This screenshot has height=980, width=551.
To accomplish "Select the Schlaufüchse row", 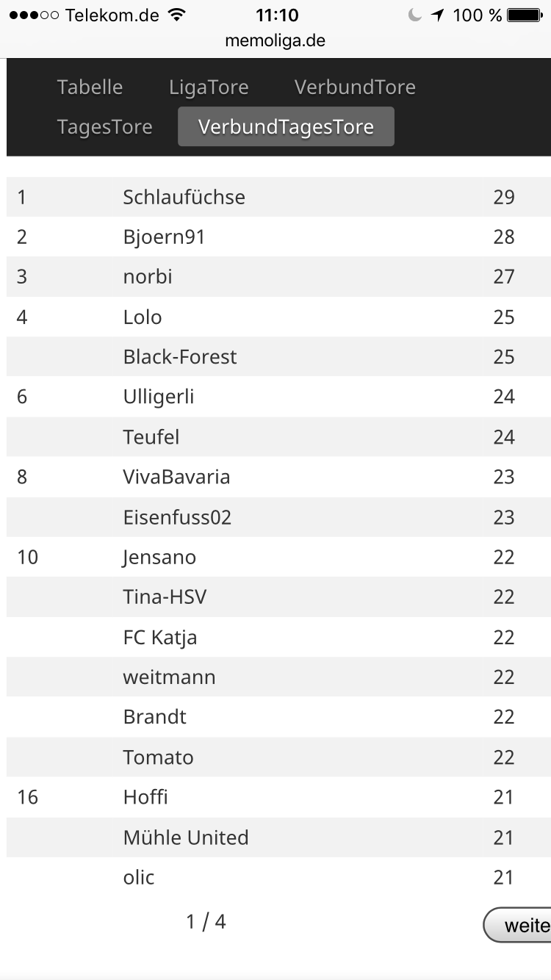I will click(278, 197).
